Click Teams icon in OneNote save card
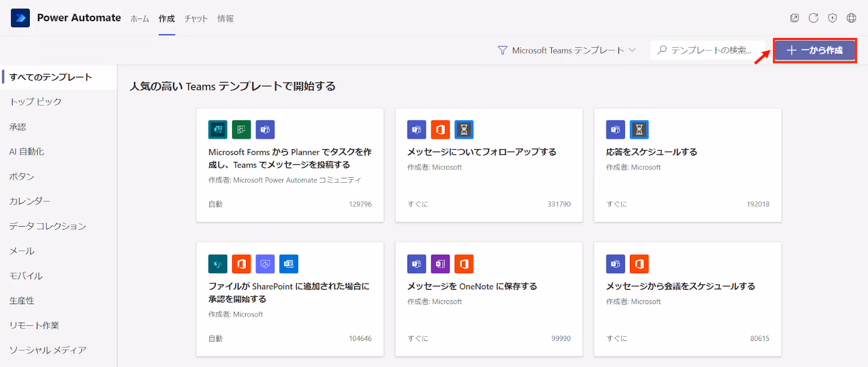 tap(417, 264)
